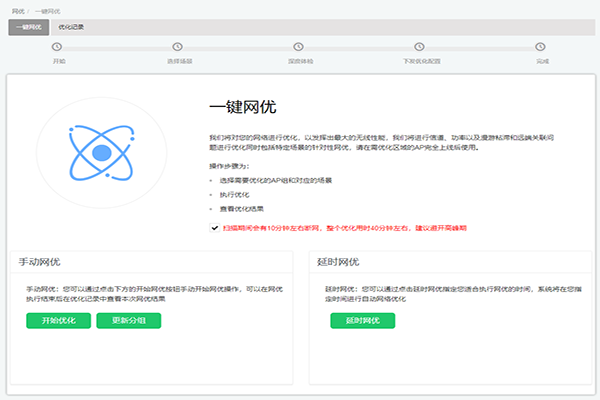Screen dimensions: 600x400
Task: Click the 深度体检 step icon
Action: point(299,46)
